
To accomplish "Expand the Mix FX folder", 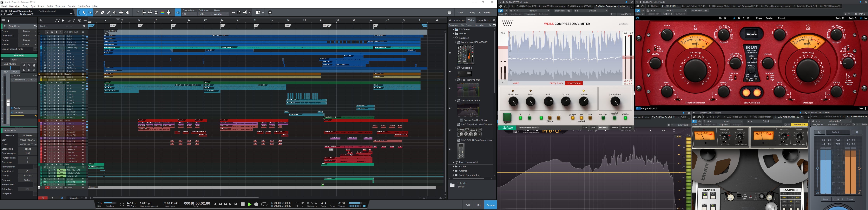I will pyautogui.click(x=454, y=34).
